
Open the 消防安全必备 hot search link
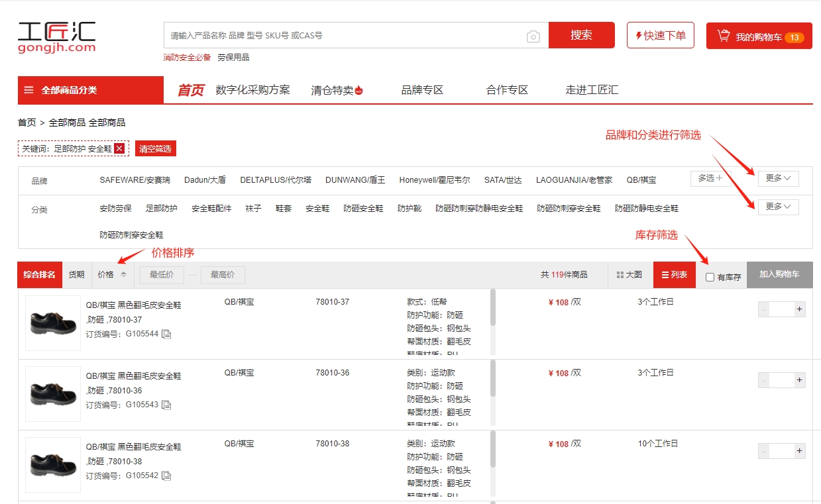click(x=187, y=58)
